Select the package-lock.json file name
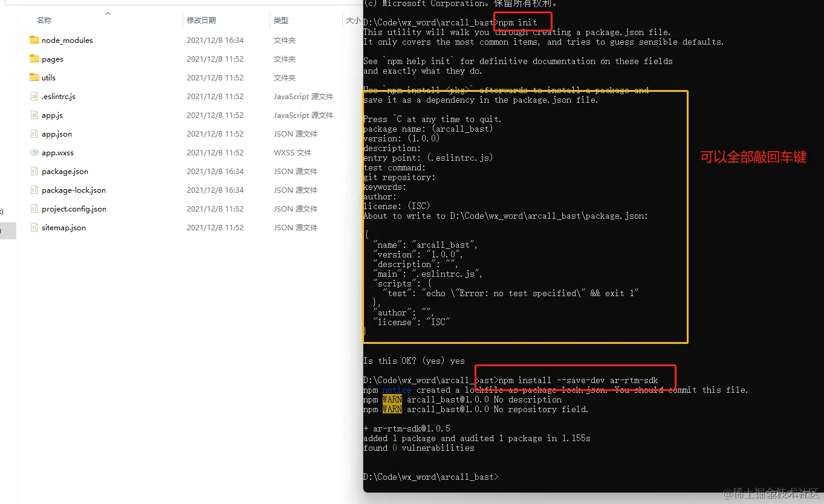Viewport: 824px width, 504px height. pyautogui.click(x=74, y=190)
